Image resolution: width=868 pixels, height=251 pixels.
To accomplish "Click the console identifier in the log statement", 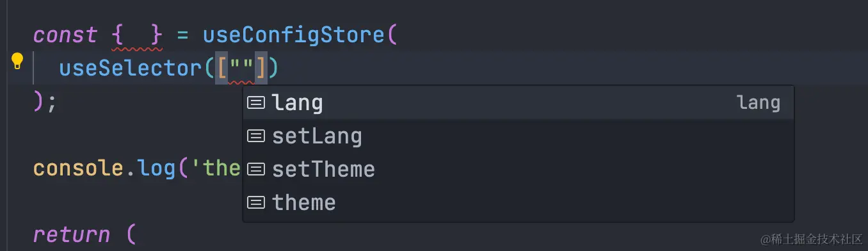I will pyautogui.click(x=77, y=168).
